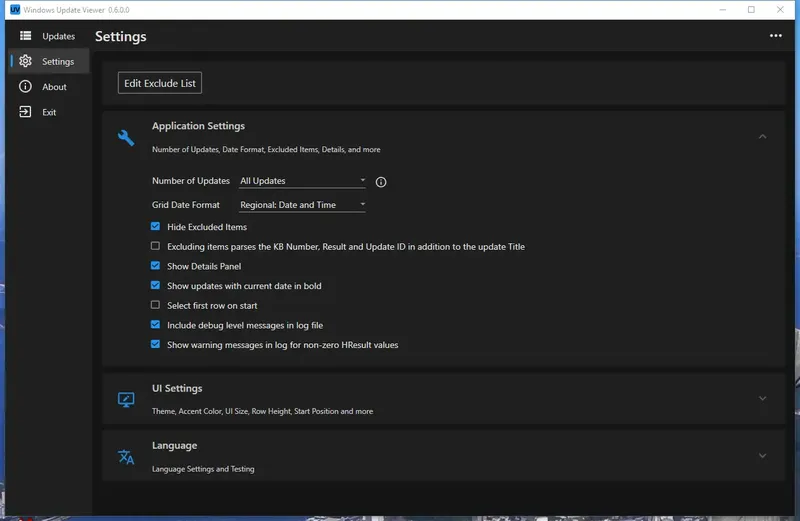Enable Select first row on start

(x=155, y=305)
